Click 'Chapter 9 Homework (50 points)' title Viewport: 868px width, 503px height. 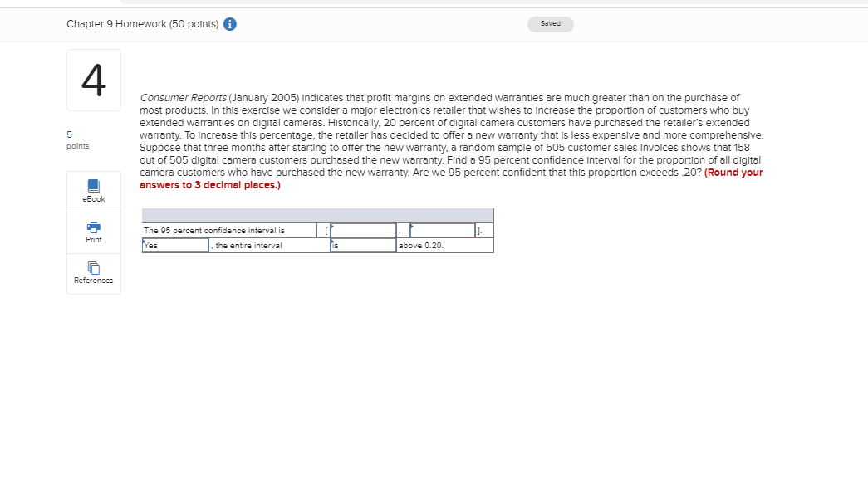142,24
